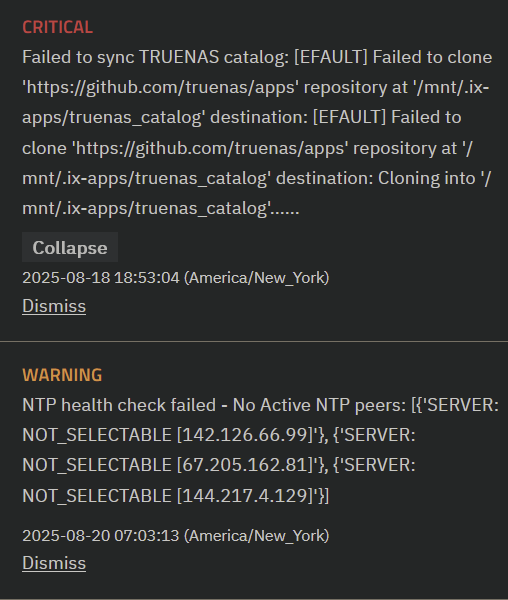This screenshot has height=600, width=508.
Task: Click the IP address 67.205.162.81
Action: 245,465
